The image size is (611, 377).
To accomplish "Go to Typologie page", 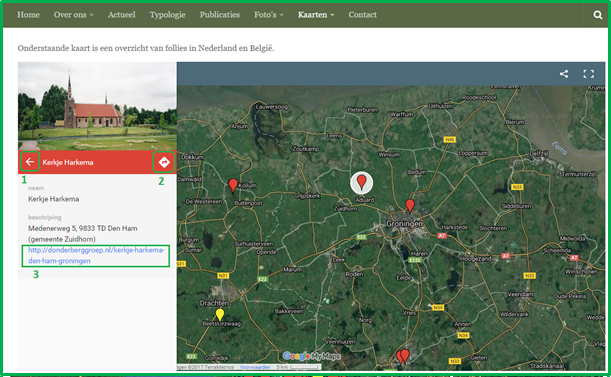I will [168, 15].
